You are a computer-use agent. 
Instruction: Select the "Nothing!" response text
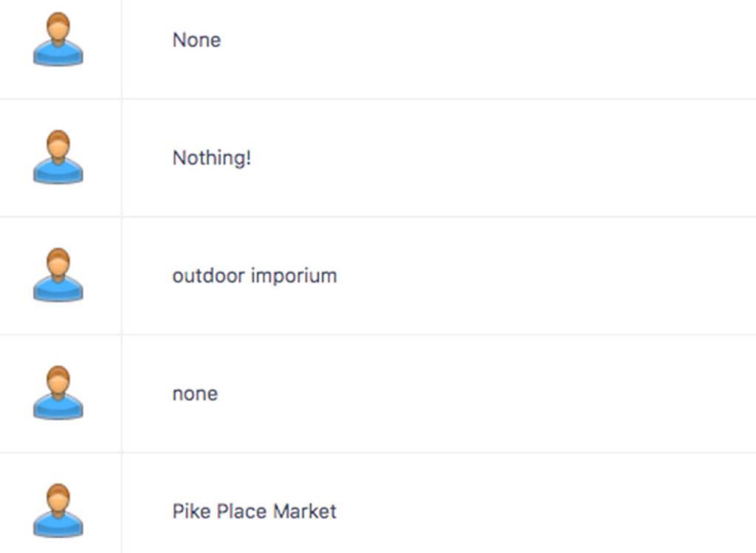[x=213, y=157]
